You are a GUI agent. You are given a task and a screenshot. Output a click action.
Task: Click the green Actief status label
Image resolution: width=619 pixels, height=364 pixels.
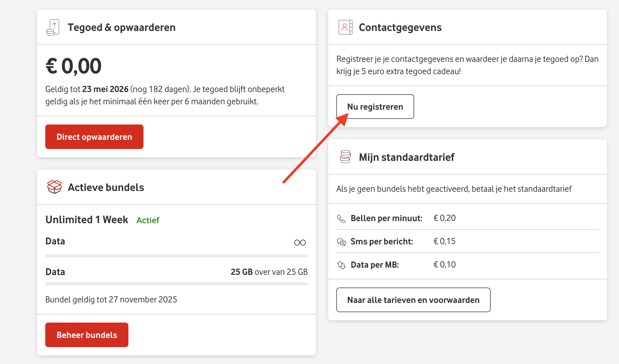(x=148, y=220)
